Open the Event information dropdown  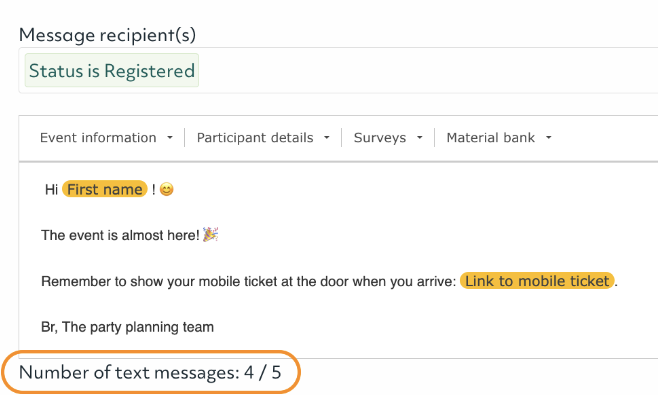click(106, 138)
